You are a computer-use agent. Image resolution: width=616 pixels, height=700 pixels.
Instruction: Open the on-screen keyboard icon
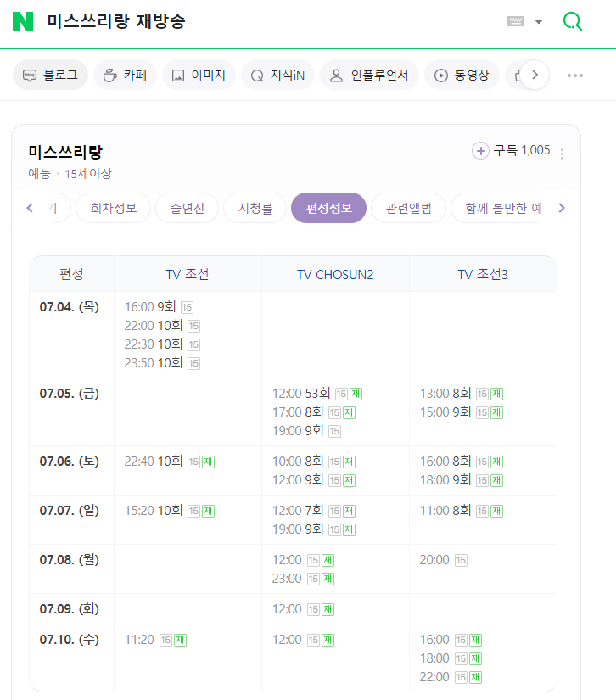[x=516, y=21]
